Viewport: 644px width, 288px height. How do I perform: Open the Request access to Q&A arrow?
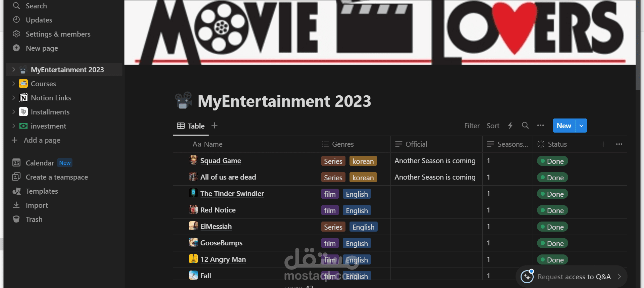619,277
